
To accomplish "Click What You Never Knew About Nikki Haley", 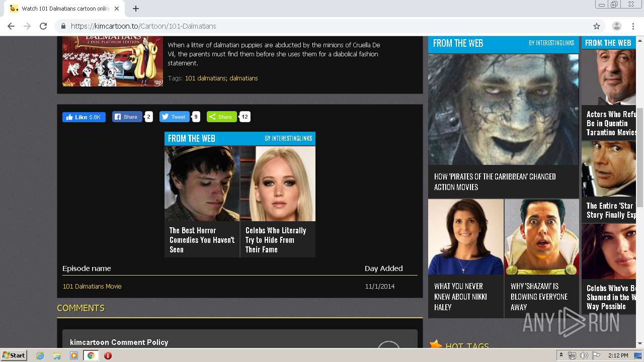I will (460, 296).
